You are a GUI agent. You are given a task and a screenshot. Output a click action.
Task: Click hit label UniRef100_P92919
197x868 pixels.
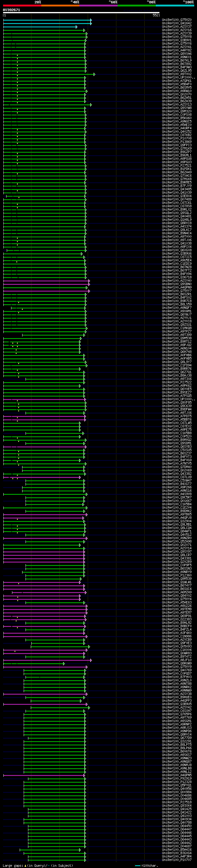pos(177,779)
